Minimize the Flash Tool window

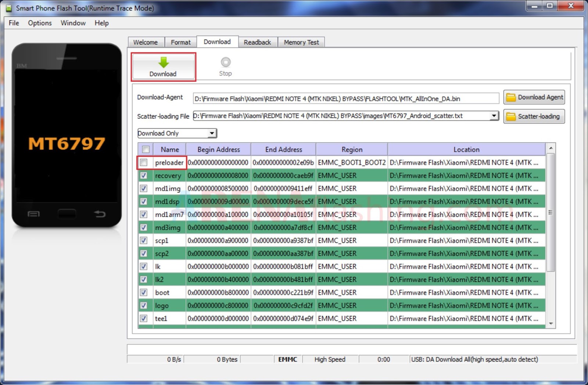point(534,6)
